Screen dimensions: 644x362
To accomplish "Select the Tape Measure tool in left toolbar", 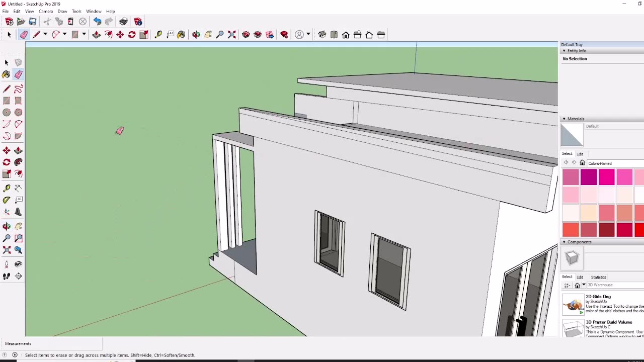I will (x=7, y=188).
